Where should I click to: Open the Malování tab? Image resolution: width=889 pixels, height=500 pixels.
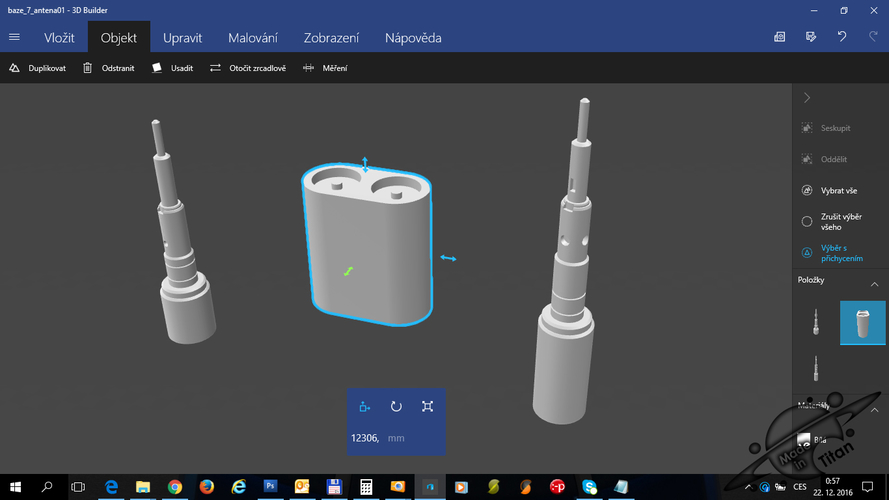(253, 38)
